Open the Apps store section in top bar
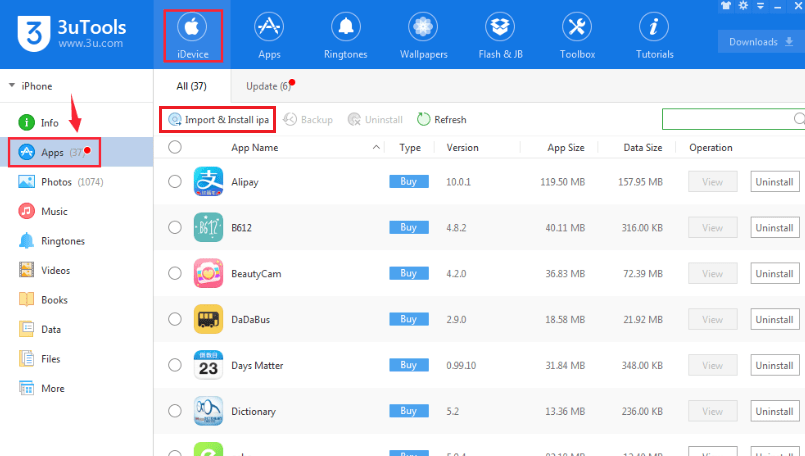 [x=269, y=36]
